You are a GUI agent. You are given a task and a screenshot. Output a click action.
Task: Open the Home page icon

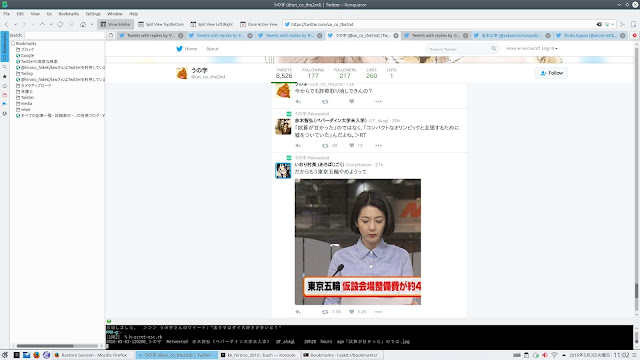click(x=83, y=24)
